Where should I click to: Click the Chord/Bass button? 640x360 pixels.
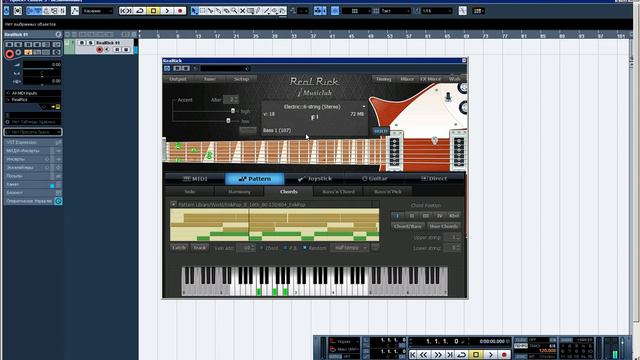408,226
